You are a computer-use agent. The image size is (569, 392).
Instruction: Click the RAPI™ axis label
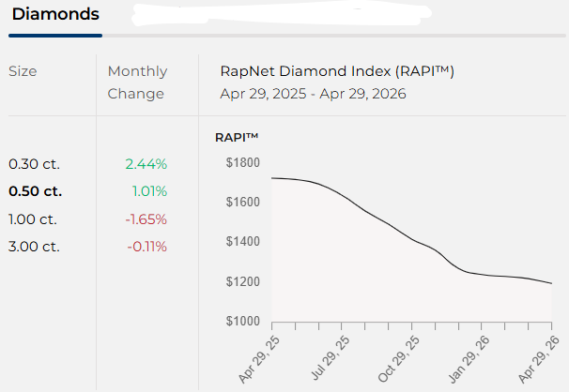coord(237,137)
